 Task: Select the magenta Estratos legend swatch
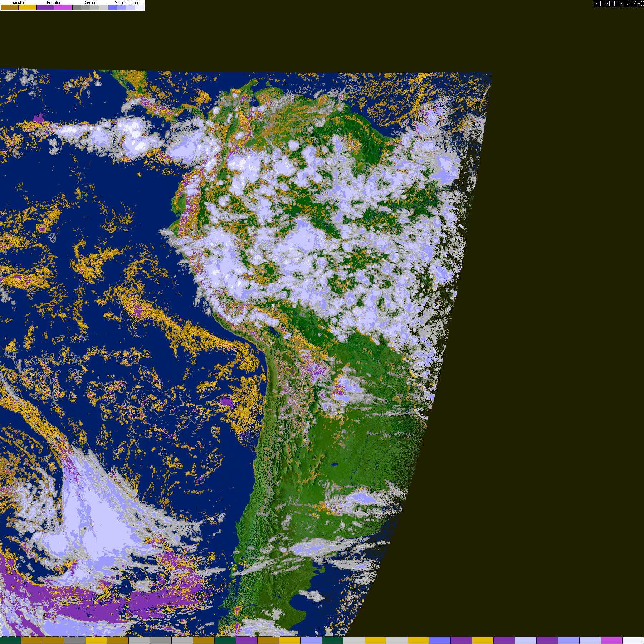[x=63, y=7]
